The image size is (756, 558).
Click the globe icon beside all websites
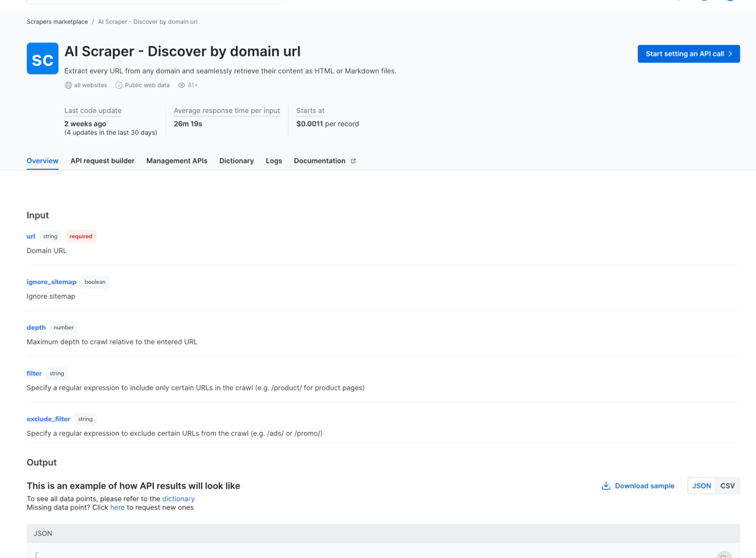pos(68,85)
